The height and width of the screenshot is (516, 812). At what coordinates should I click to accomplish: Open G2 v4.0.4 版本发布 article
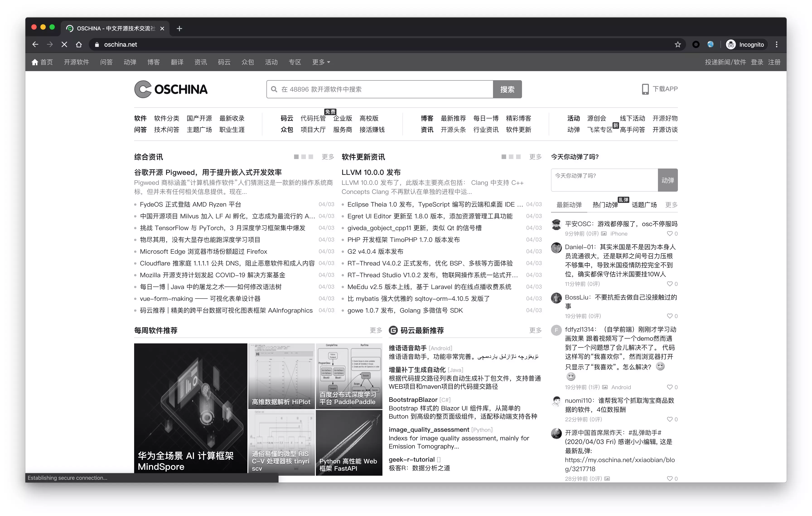tap(375, 251)
